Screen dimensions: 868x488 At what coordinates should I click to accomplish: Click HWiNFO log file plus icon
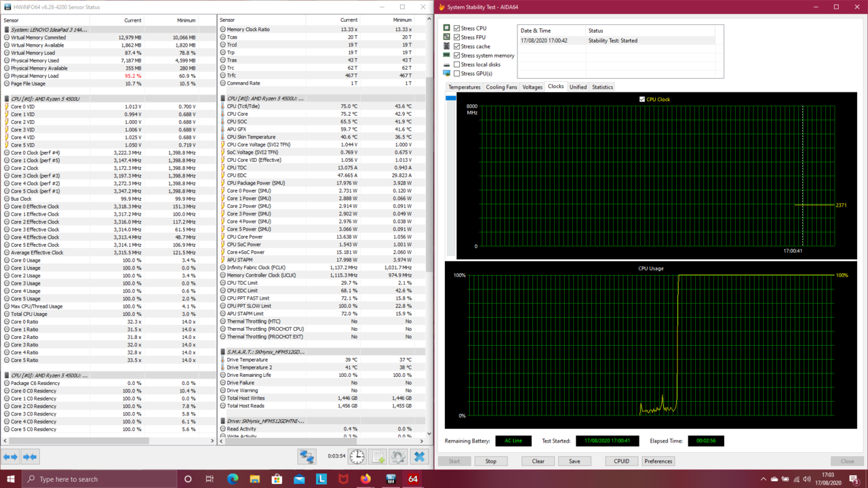(378, 457)
